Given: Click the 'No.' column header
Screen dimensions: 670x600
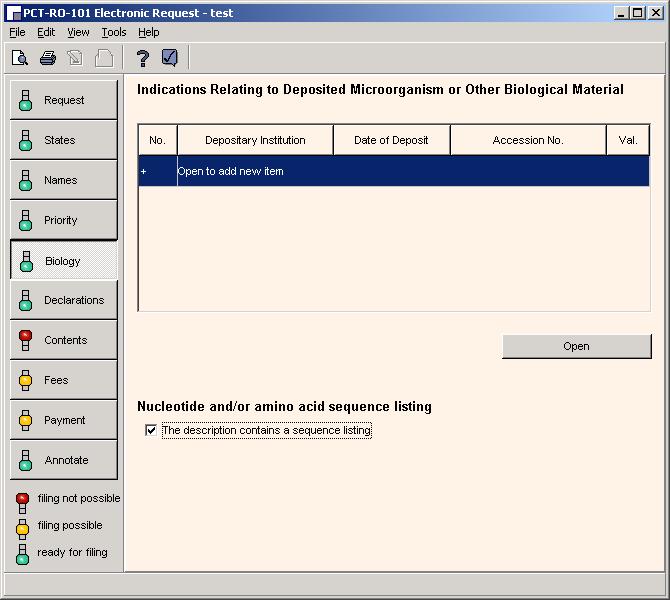Looking at the screenshot, I should [x=157, y=140].
